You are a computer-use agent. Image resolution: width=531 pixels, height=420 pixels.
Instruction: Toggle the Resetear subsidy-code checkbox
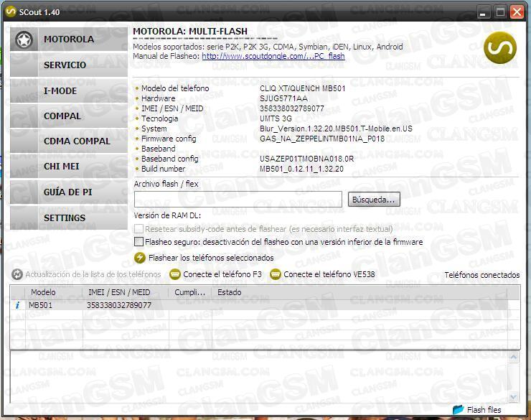tap(138, 229)
